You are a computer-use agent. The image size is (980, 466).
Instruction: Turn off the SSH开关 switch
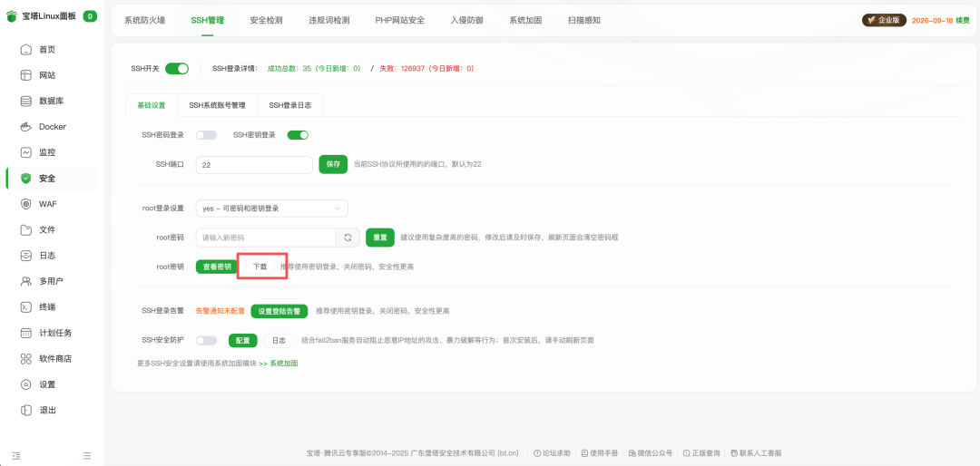coord(177,68)
